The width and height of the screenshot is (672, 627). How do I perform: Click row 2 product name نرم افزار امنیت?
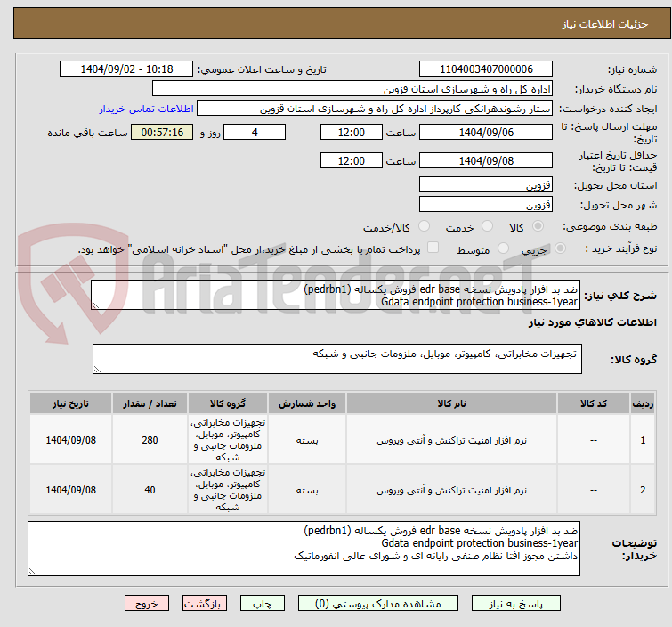pyautogui.click(x=452, y=490)
